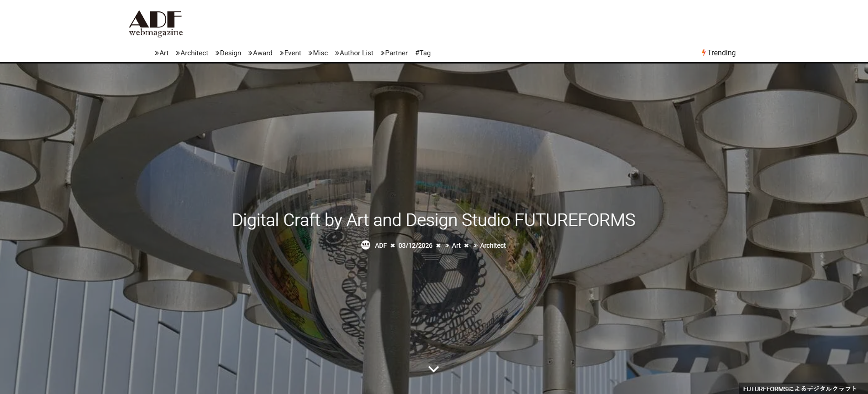Open the Award navigation menu

[260, 53]
